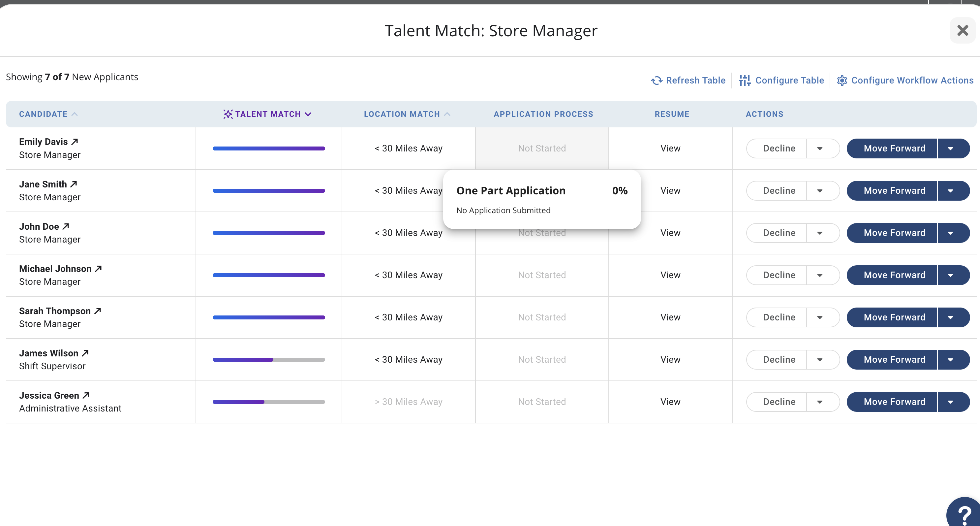The width and height of the screenshot is (980, 526).
Task: Expand Move Forward options for Jane Smith
Action: 951,191
